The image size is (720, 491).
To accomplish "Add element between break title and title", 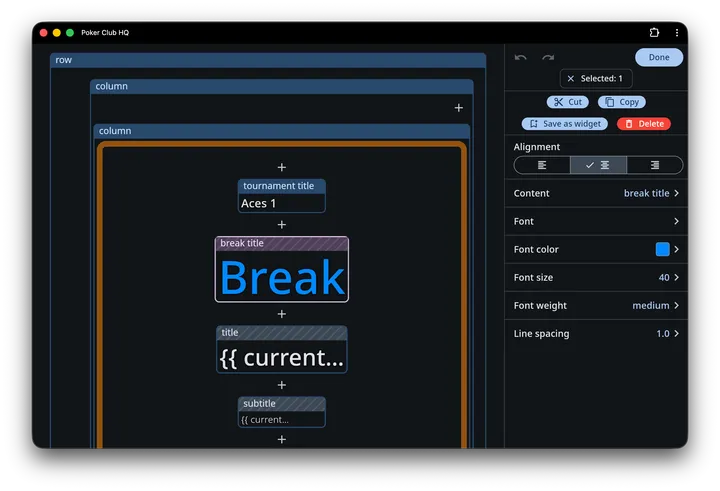I will point(281,314).
